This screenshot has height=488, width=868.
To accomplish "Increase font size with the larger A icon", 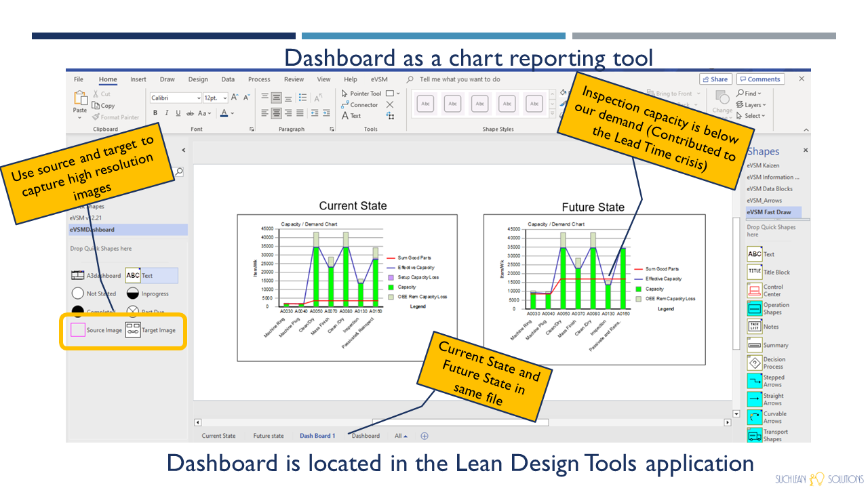I will click(235, 98).
